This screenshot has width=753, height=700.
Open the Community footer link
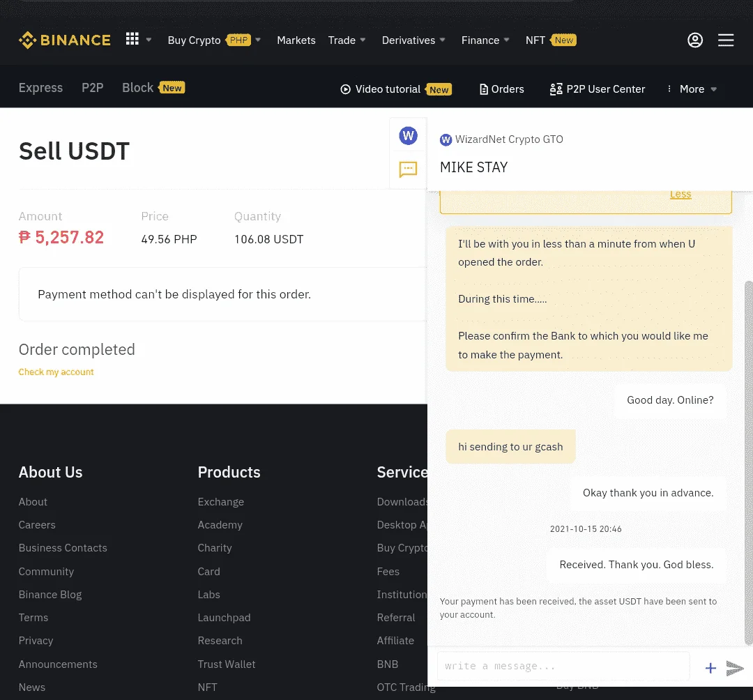click(x=46, y=571)
